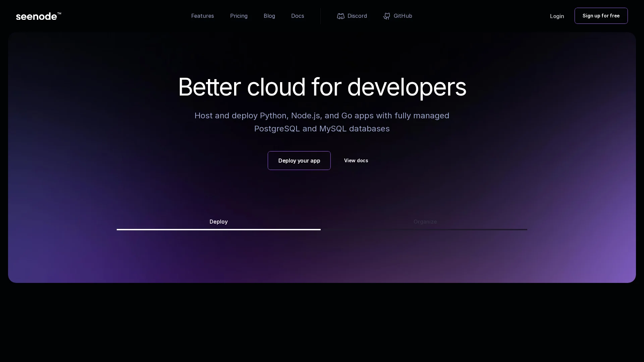Click the dark progress bar under Organize
The image size is (644, 362).
[425, 230]
